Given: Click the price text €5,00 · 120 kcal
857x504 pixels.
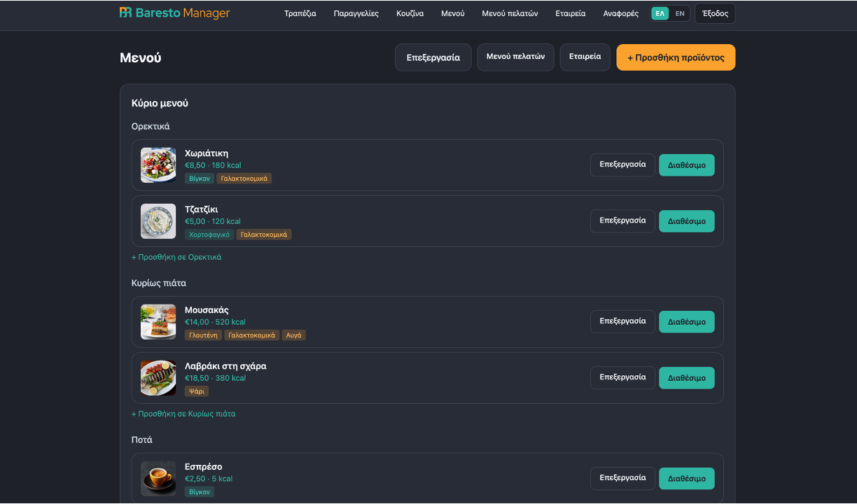Looking at the screenshot, I should pyautogui.click(x=213, y=221).
